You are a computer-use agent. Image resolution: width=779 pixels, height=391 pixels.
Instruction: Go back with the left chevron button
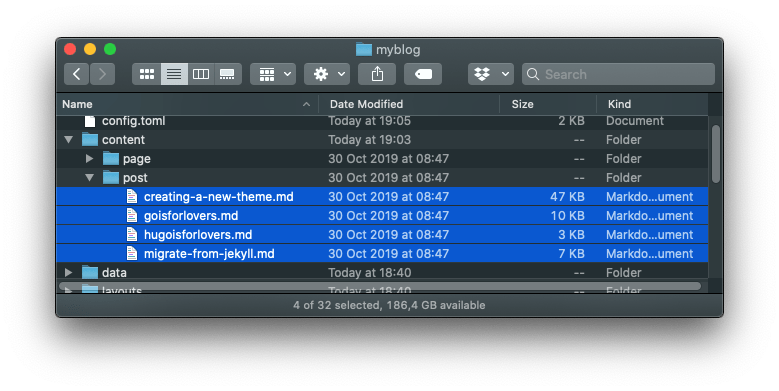pyautogui.click(x=77, y=74)
